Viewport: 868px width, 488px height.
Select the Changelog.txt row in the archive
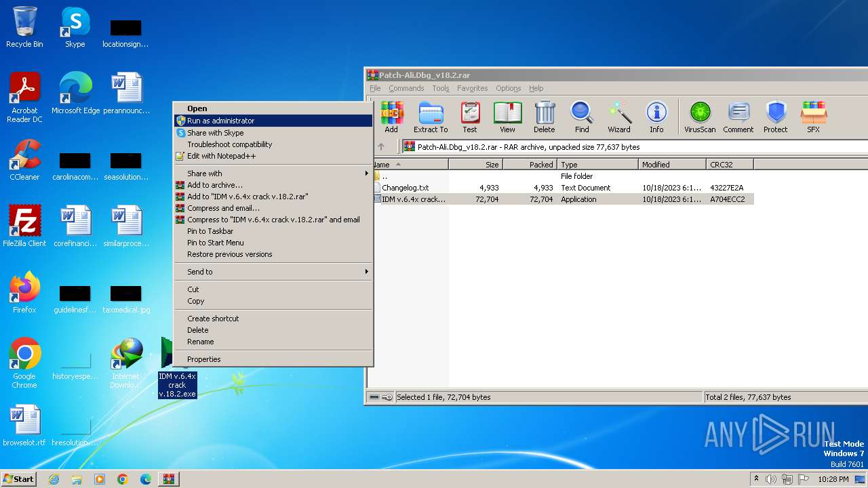563,188
